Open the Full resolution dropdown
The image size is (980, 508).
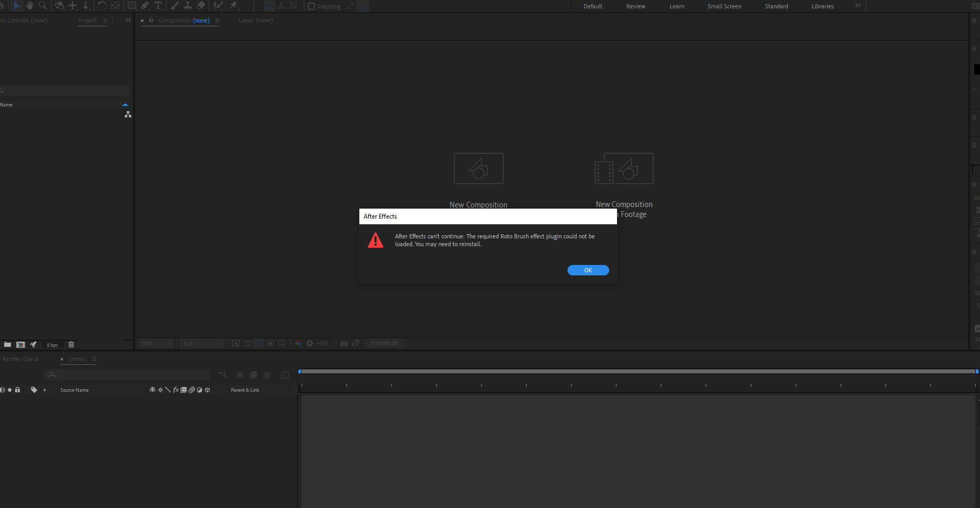202,343
